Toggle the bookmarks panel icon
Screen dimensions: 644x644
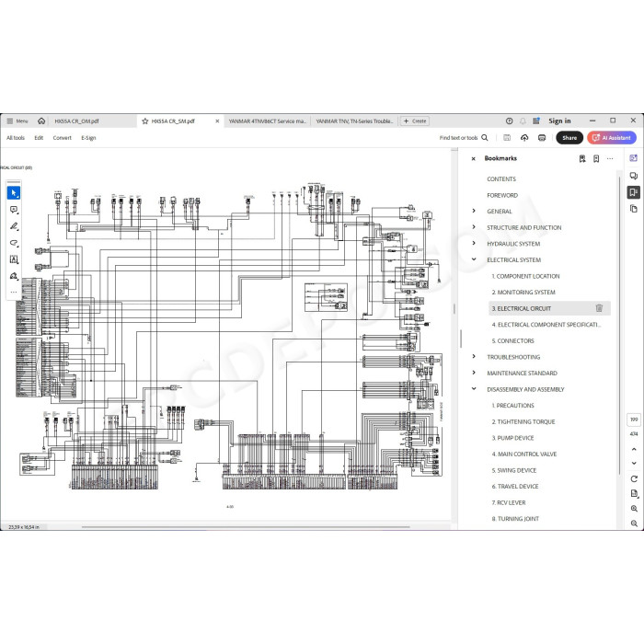click(x=634, y=192)
